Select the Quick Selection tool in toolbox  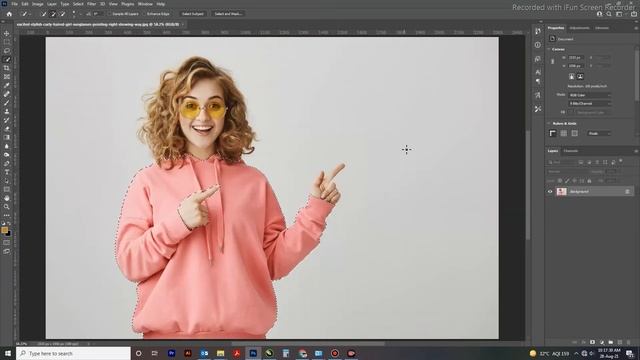coord(7,59)
